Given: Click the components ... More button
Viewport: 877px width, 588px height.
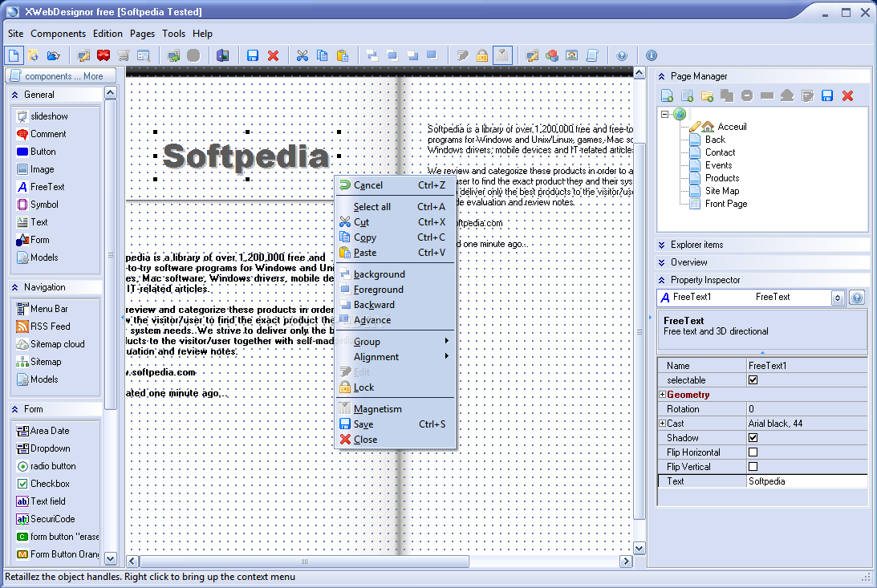Looking at the screenshot, I should tap(60, 76).
